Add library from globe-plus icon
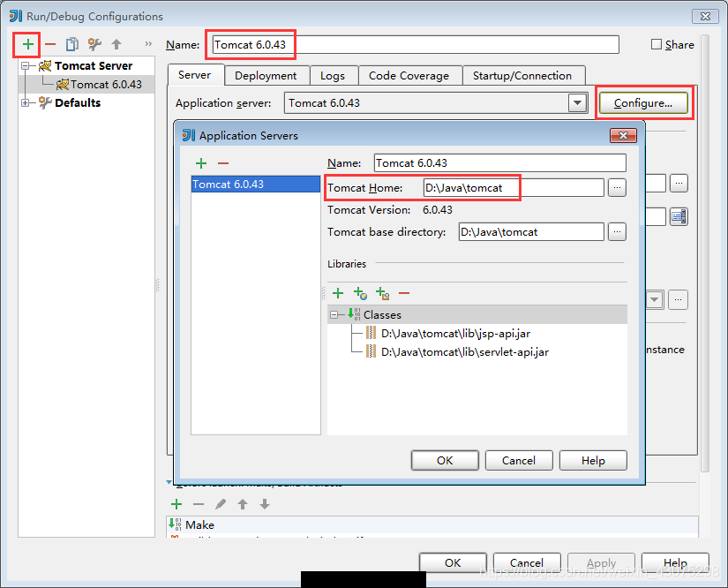The width and height of the screenshot is (728, 588). [360, 293]
